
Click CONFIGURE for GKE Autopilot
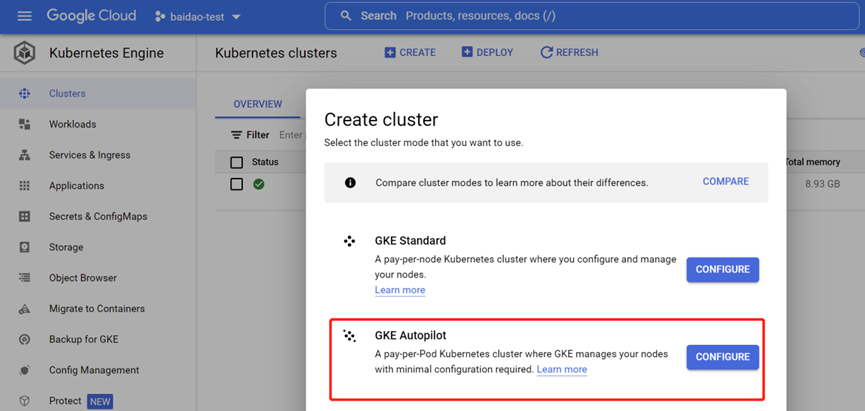pos(723,357)
